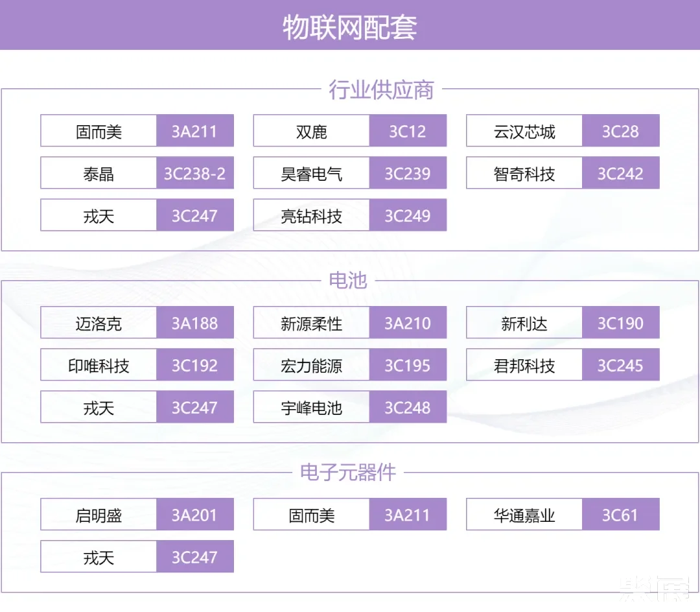
Task: Click the 泰晶 company cell
Action: point(97,172)
